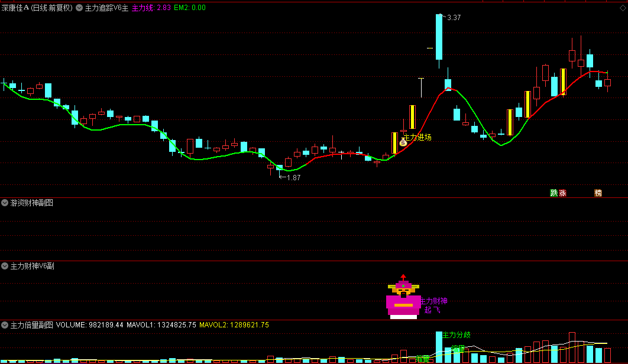Click the 主力财神 起飞 signal text

click(434, 305)
